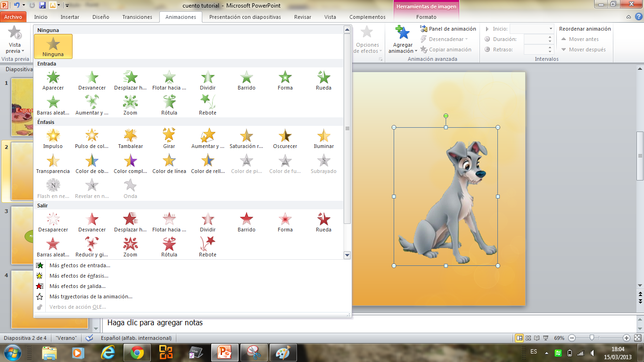Apply the green Rebote entrance animation
Viewport: 644px width, 362px height.
(x=208, y=105)
